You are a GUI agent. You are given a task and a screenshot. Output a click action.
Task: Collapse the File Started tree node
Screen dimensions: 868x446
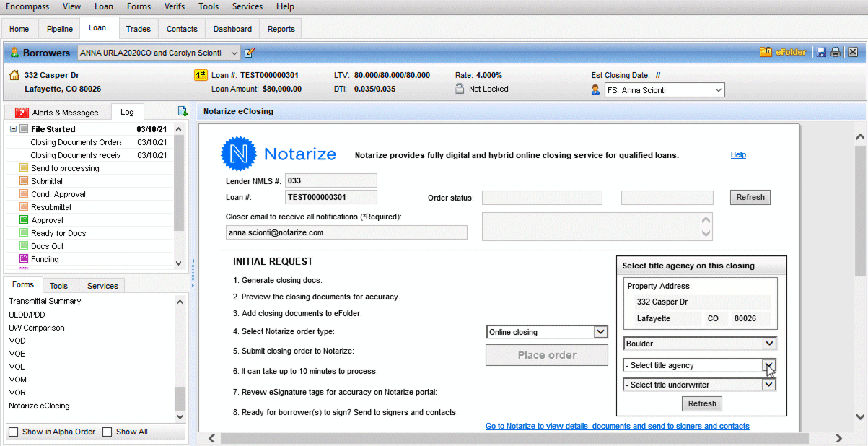tap(14, 129)
